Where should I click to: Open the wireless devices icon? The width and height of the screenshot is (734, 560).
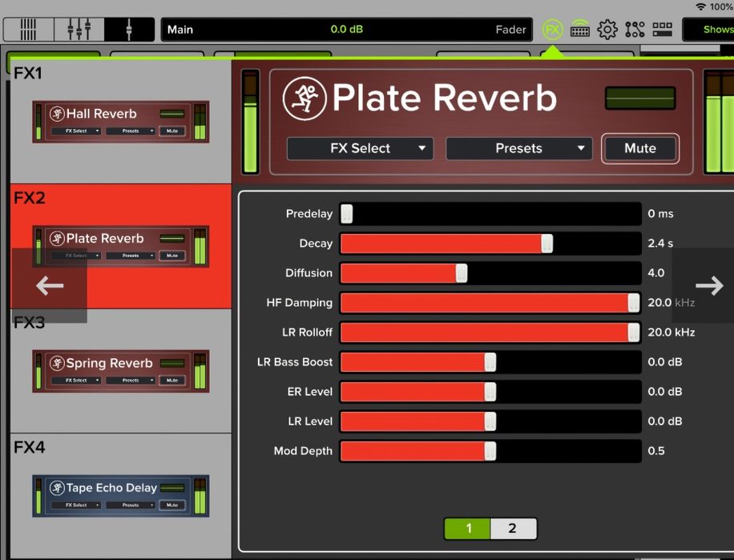point(580,30)
